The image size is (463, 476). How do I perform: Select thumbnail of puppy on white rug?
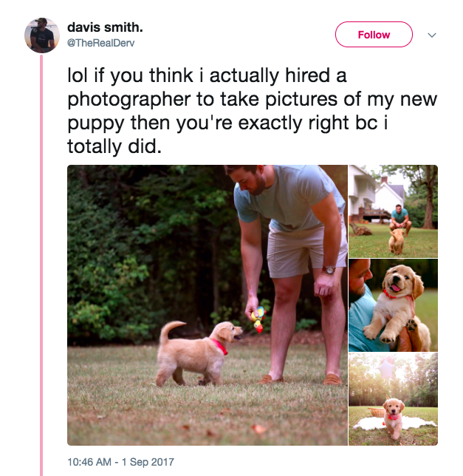(393, 399)
